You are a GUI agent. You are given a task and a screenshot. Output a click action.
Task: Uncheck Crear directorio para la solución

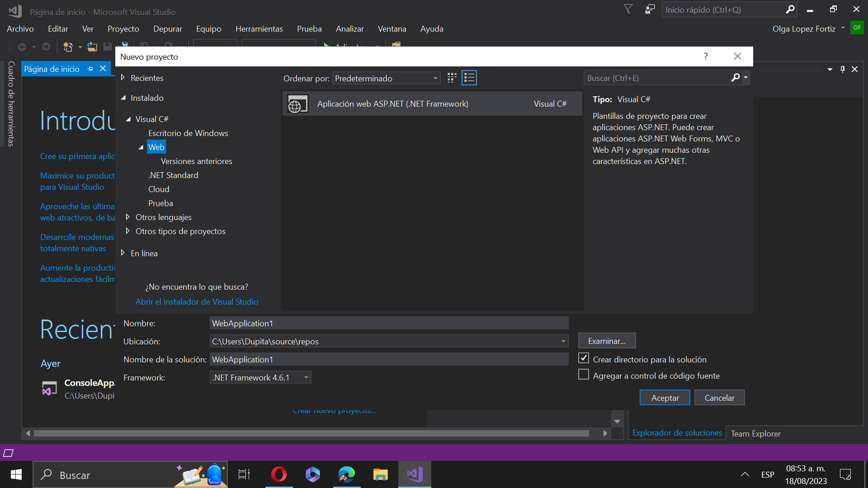pos(584,359)
